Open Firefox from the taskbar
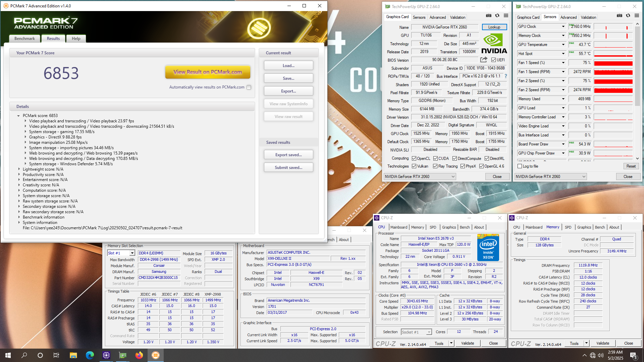Screen dimensions: 644x362 tap(139, 355)
